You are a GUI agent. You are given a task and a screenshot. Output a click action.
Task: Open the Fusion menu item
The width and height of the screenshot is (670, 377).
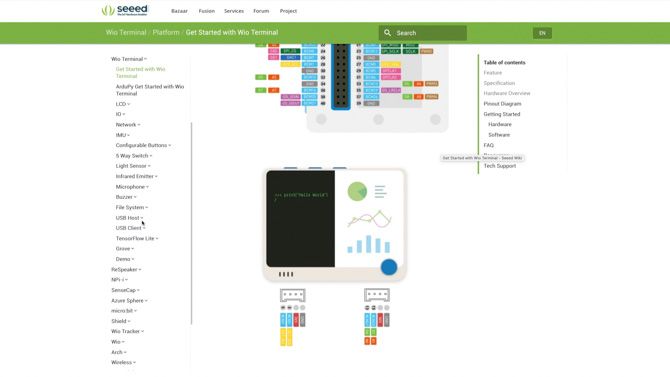(x=207, y=11)
